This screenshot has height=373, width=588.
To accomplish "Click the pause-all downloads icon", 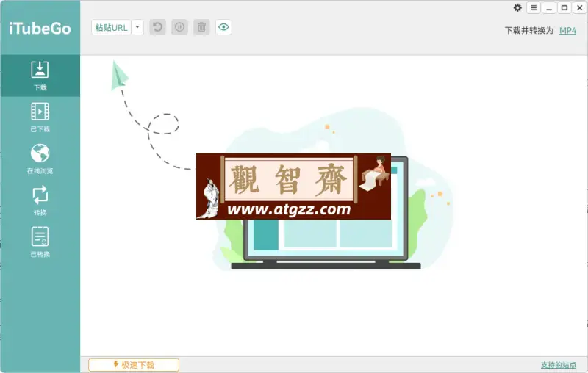I will tap(179, 27).
